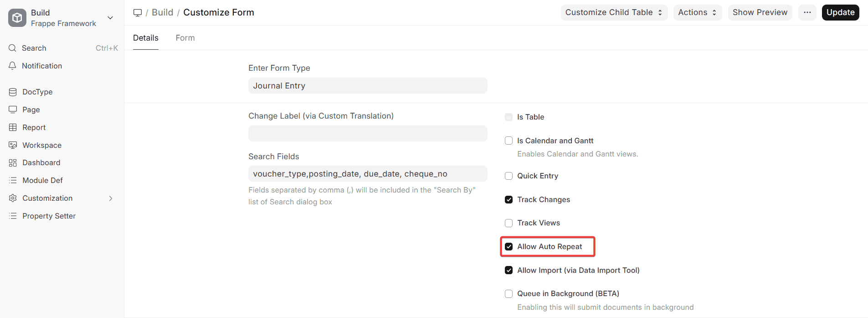Click the Search Fields input
The width and height of the screenshot is (868, 318).
368,174
